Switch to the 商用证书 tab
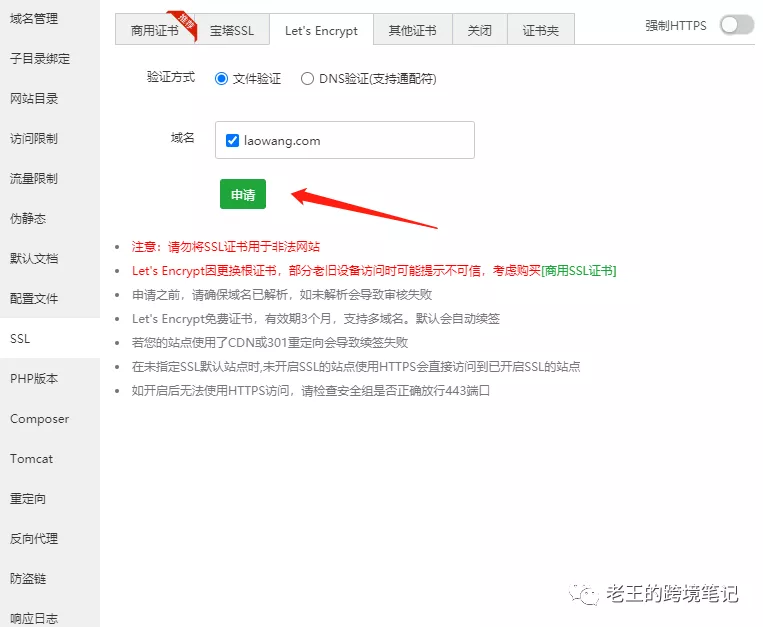 pos(155,31)
